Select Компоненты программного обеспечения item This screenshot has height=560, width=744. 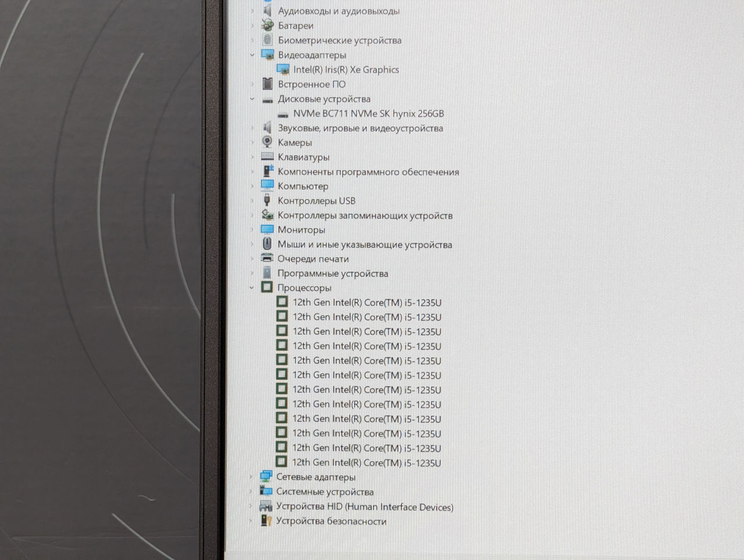click(369, 171)
